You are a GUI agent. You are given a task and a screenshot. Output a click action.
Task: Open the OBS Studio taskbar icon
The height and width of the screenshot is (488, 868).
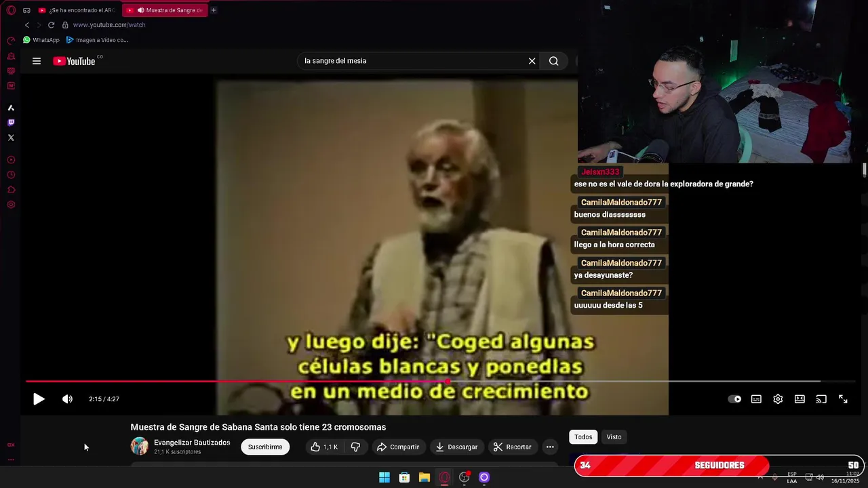[465, 477]
